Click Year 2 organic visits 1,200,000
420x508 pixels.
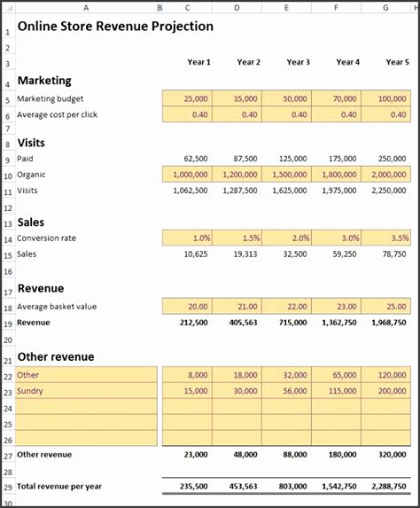(237, 175)
